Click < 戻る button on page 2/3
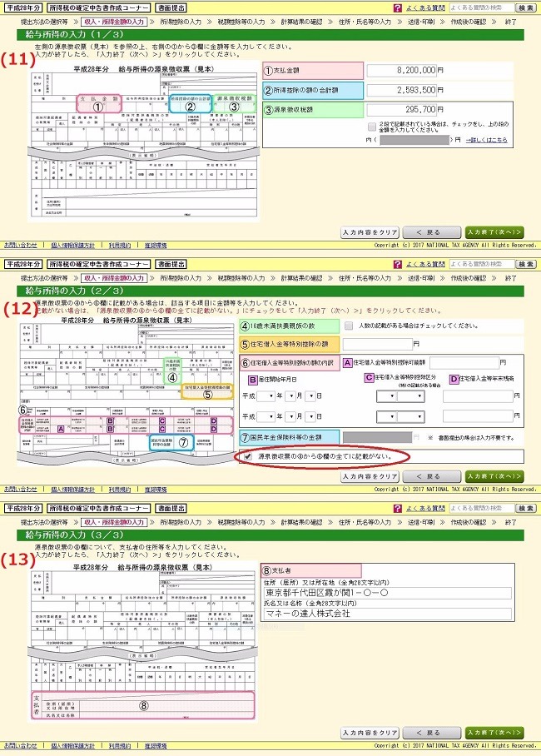541x756 pixels. (432, 477)
